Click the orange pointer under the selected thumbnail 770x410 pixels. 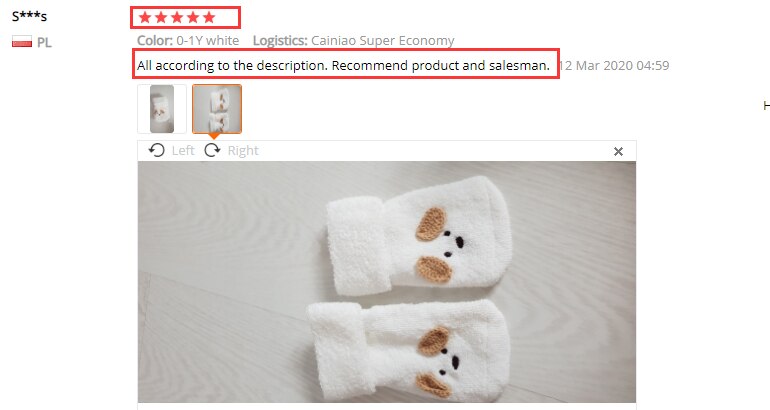pyautogui.click(x=214, y=136)
